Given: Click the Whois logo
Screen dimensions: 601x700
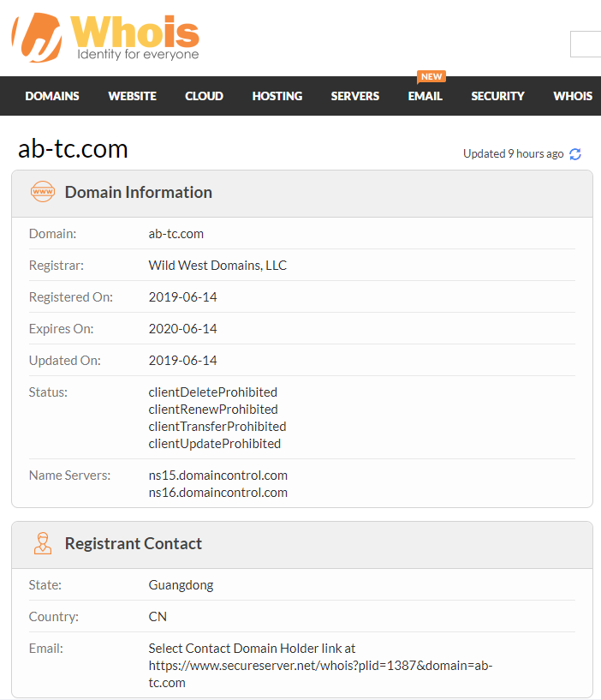Looking at the screenshot, I should coord(105,38).
